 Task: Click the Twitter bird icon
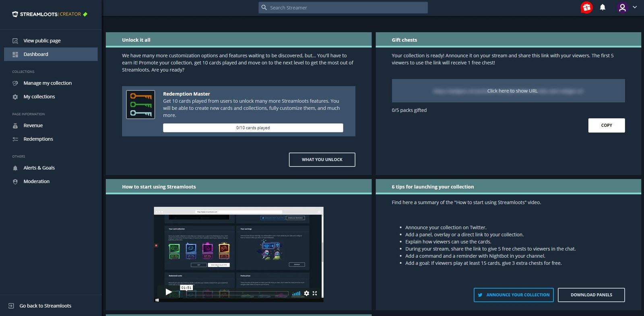pos(480,295)
